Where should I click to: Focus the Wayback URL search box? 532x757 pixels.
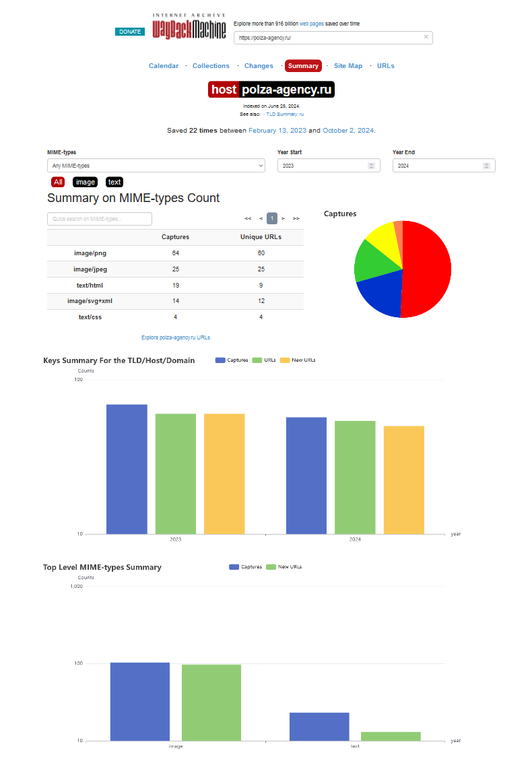333,38
